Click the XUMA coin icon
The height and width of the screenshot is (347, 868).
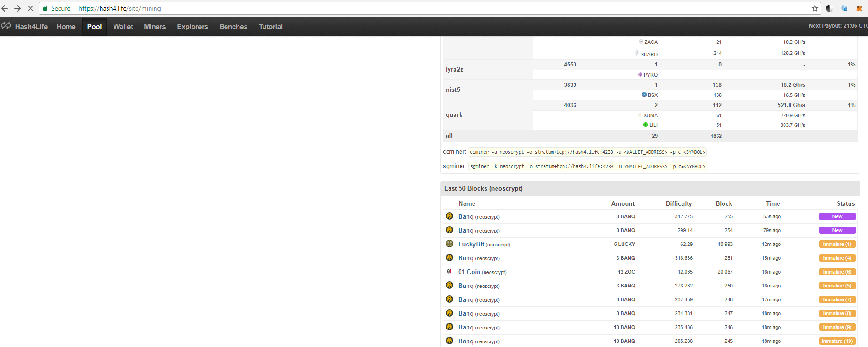640,115
